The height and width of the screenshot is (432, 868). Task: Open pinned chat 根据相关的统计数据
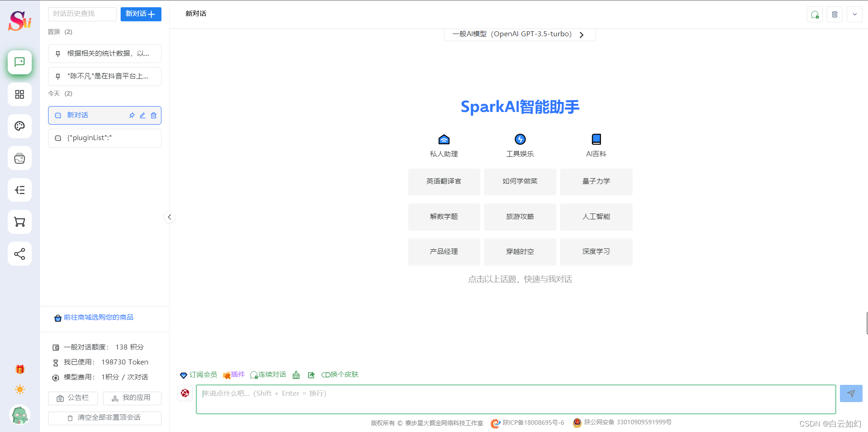105,53
